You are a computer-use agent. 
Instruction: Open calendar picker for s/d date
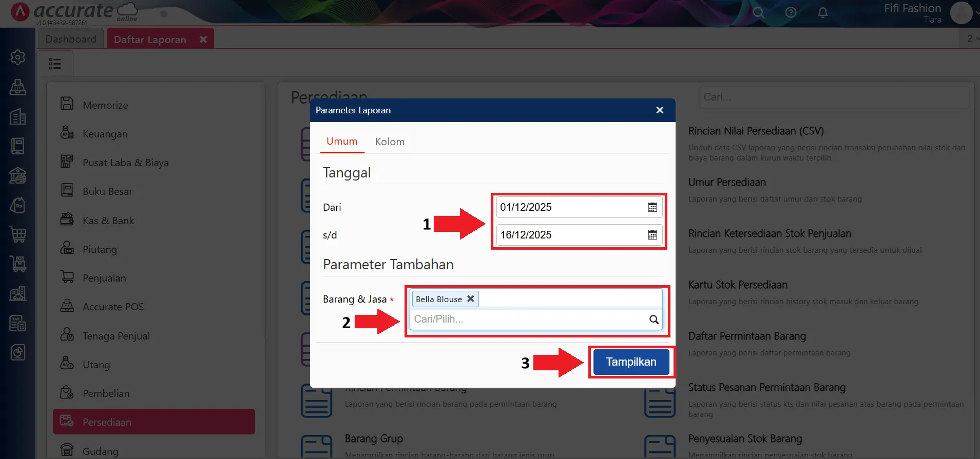tap(652, 235)
